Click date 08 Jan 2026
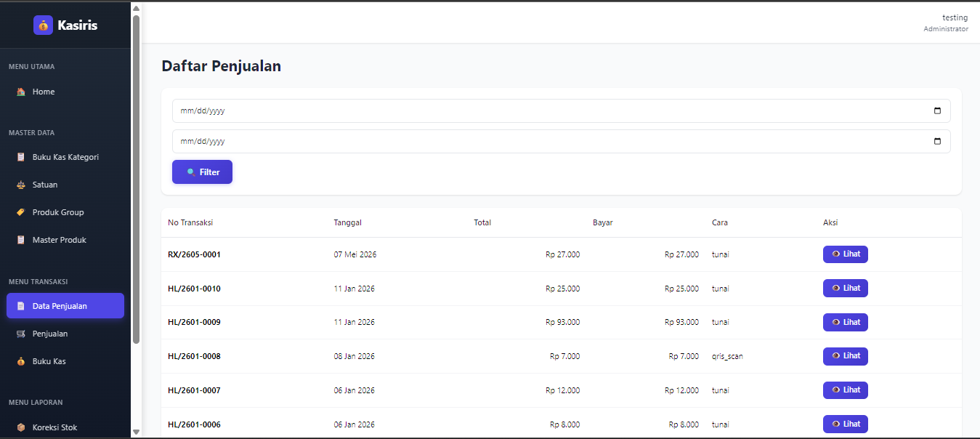This screenshot has width=980, height=439. (x=355, y=356)
